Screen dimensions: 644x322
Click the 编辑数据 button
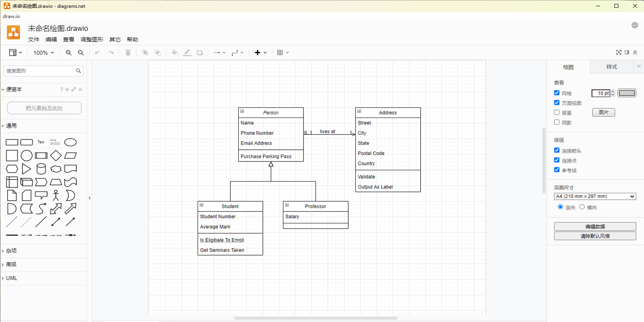pos(595,227)
